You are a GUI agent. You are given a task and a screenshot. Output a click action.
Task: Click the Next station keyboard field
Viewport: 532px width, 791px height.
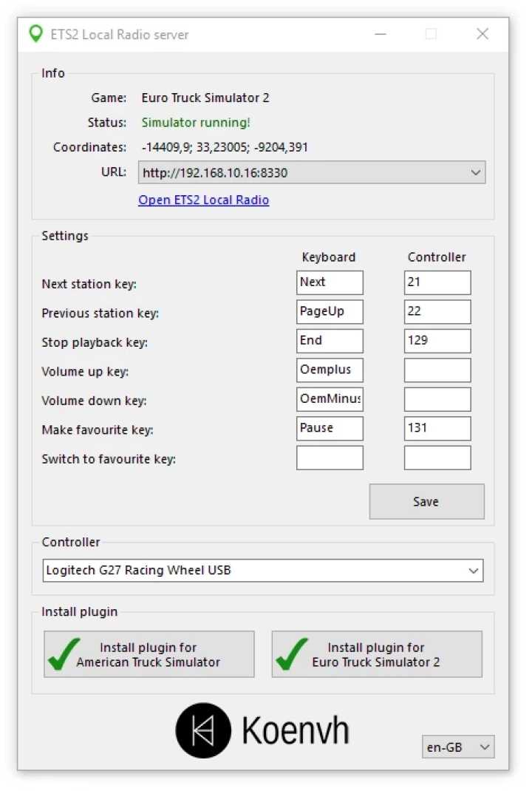pos(329,282)
